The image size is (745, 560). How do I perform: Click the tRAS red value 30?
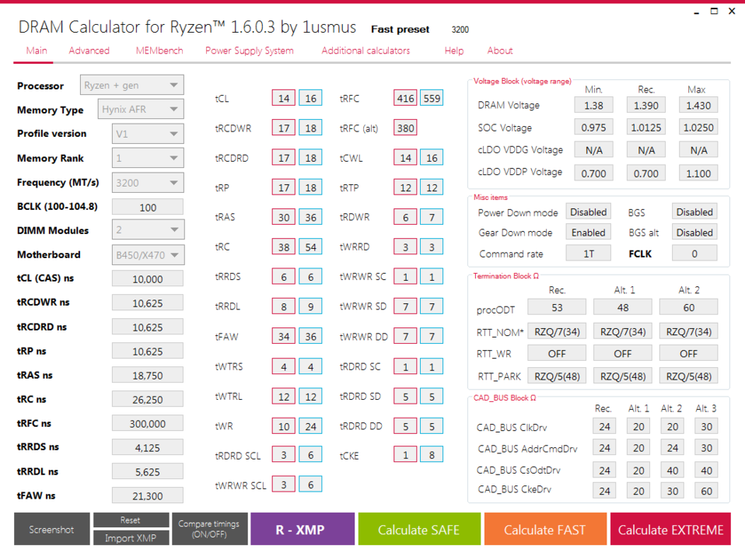pos(284,217)
